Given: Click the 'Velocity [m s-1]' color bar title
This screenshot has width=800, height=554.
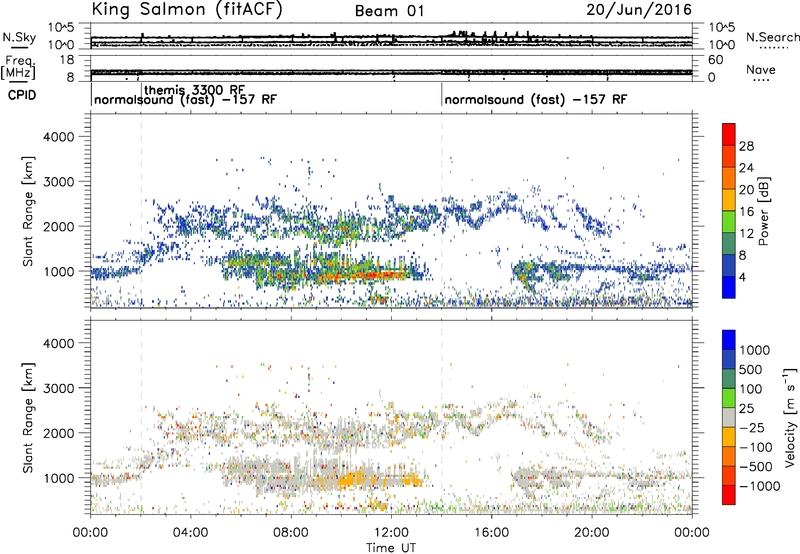Looking at the screenshot, I should click(790, 417).
